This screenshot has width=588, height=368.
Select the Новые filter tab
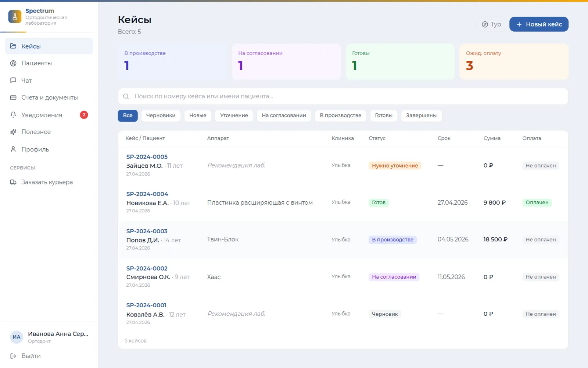198,116
